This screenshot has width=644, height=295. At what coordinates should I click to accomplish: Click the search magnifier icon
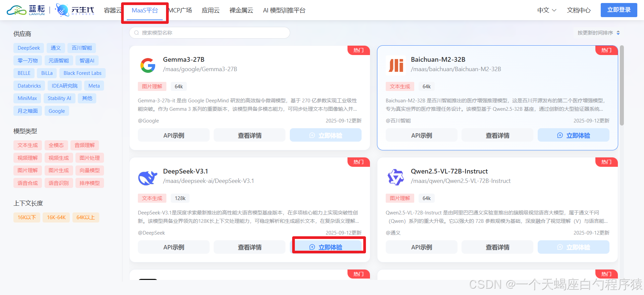[x=137, y=33]
